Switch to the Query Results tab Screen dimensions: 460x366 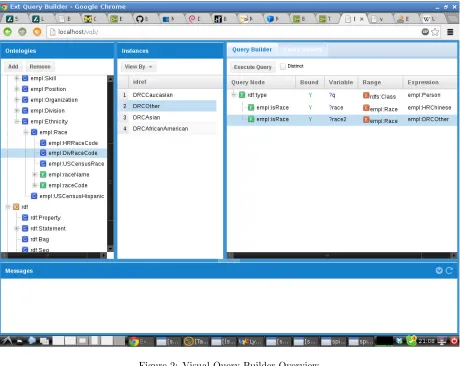303,50
